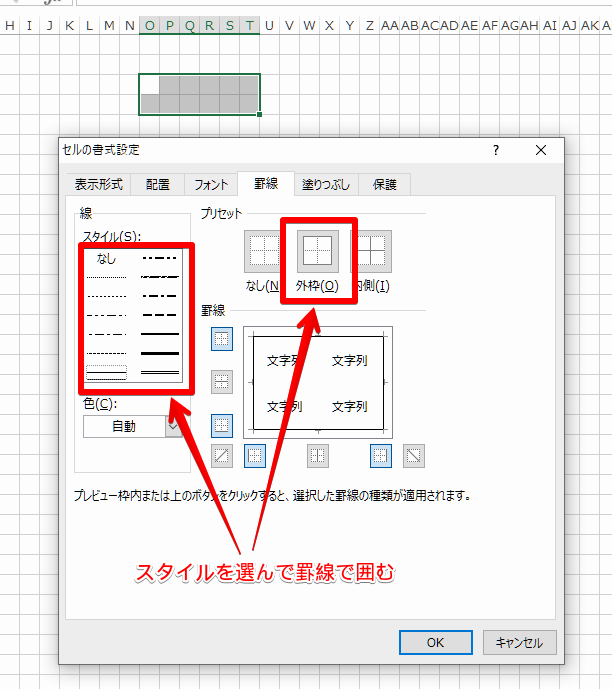This screenshot has width=612, height=689.
Task: Select column Z header
Action: (369, 25)
